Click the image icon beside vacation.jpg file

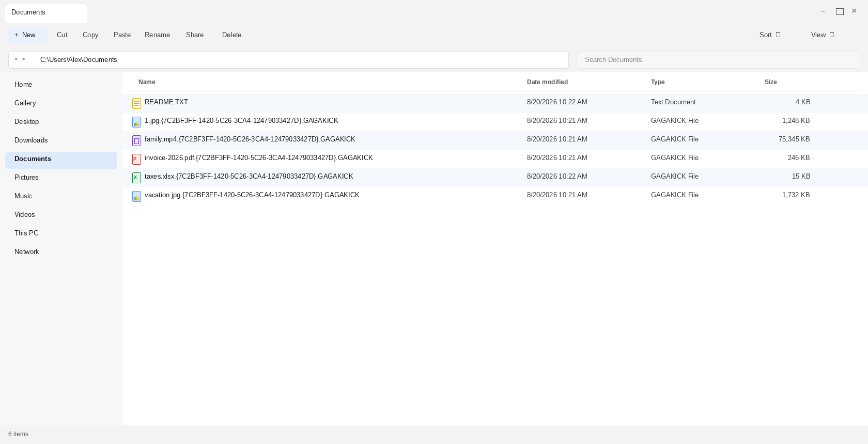pyautogui.click(x=136, y=197)
